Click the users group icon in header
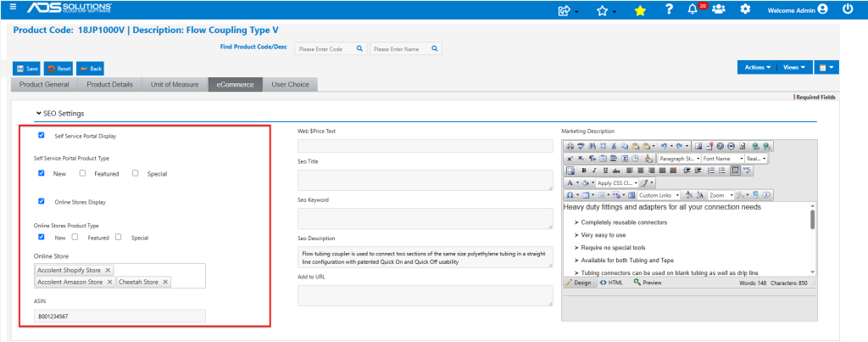Image resolution: width=868 pixels, height=342 pixels. pyautogui.click(x=719, y=8)
